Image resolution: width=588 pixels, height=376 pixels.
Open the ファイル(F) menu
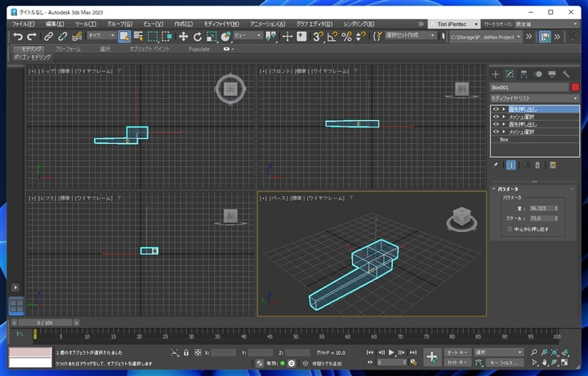point(23,24)
